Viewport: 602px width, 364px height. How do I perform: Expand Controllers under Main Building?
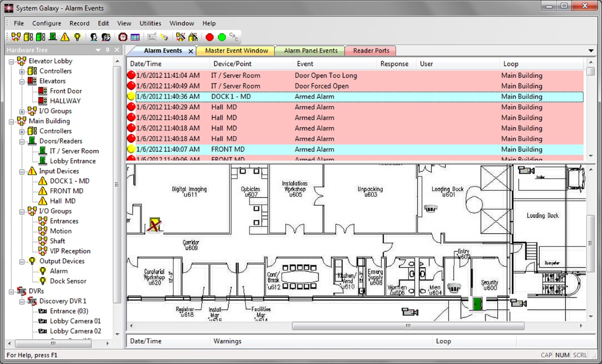click(21, 131)
